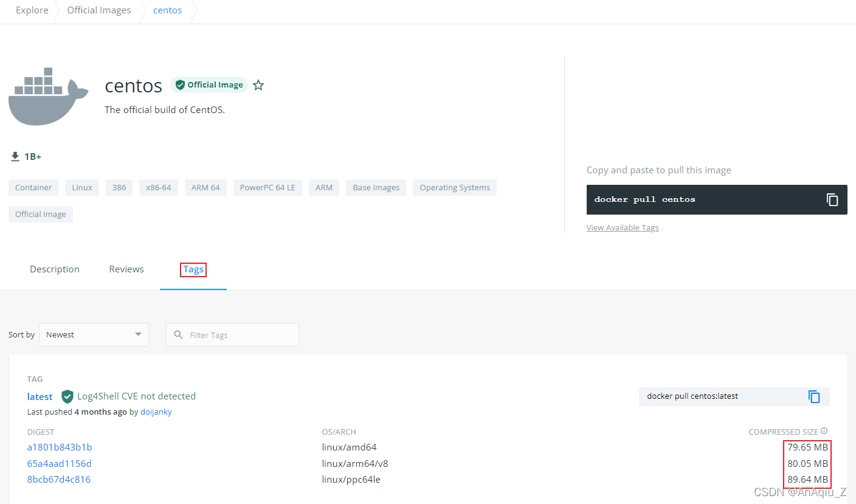Image resolution: width=856 pixels, height=504 pixels.
Task: Click the Log4Shell shield icon
Action: pos(67,396)
